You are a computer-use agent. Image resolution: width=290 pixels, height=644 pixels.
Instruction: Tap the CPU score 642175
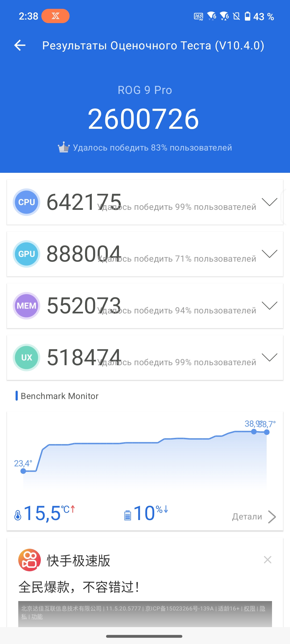[x=84, y=202]
